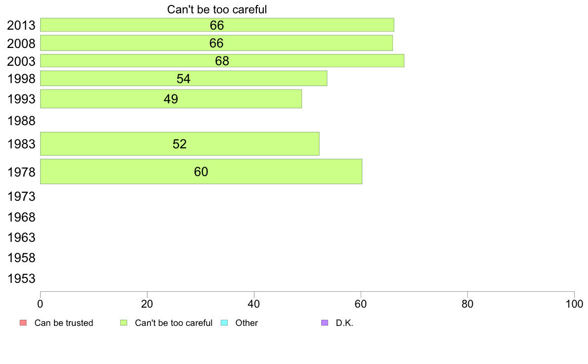Select the 1993 bar showing 49

coord(171,98)
